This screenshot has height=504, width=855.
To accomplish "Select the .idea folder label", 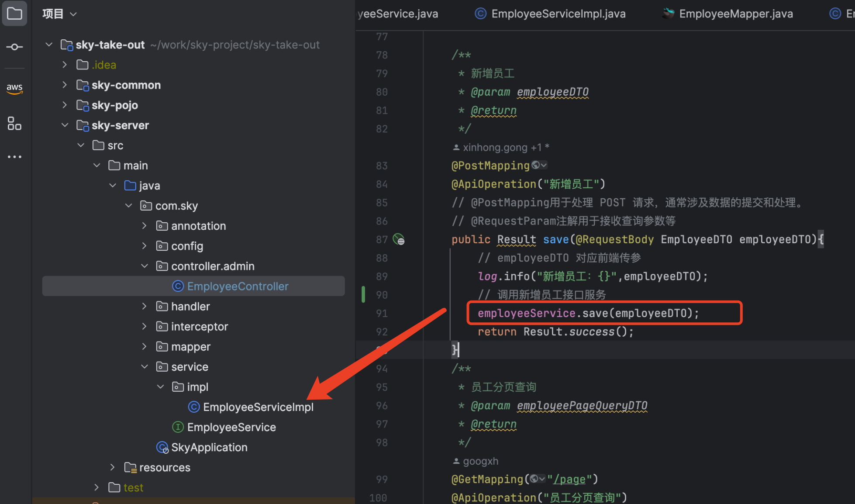I will coord(104,65).
